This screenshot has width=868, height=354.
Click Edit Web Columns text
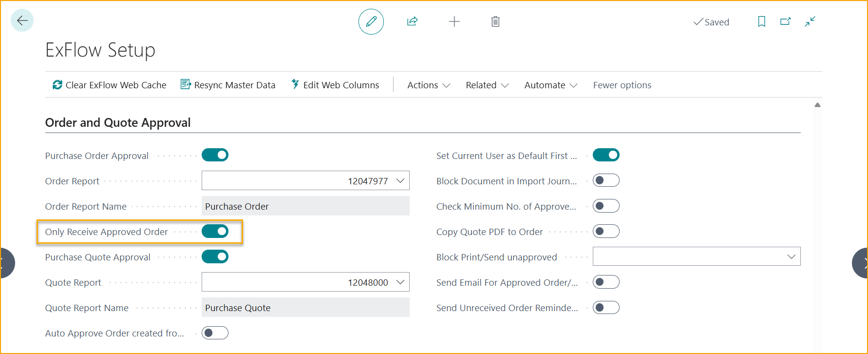(x=341, y=85)
